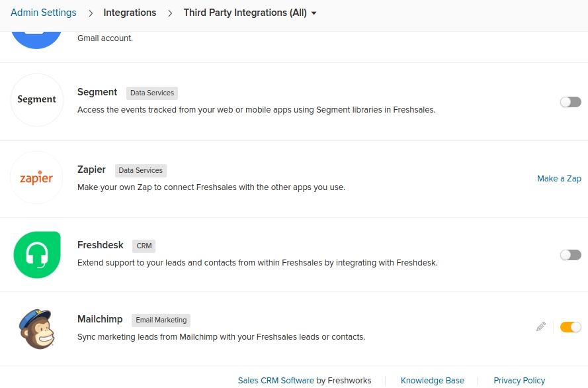Edit Mailchimp settings with the pencil icon

click(x=541, y=327)
